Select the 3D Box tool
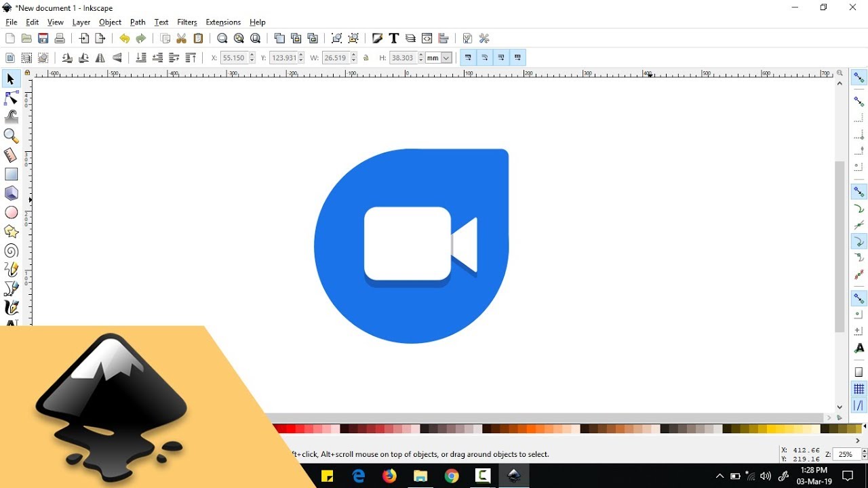This screenshot has width=868, height=488. pos(11,193)
